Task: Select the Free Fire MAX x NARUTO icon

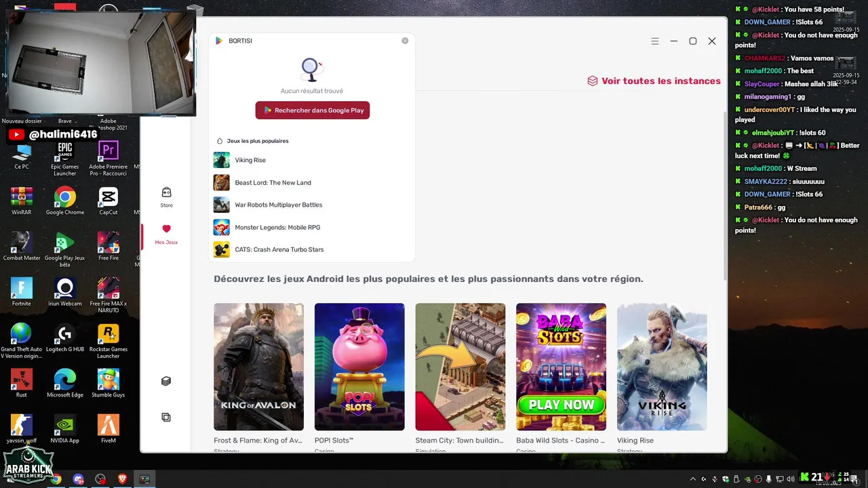Action: point(108,294)
